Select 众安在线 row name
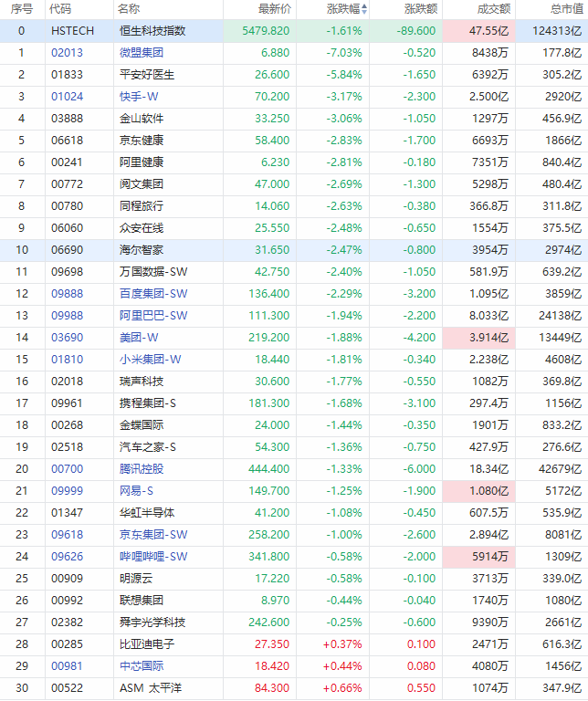 (x=142, y=228)
